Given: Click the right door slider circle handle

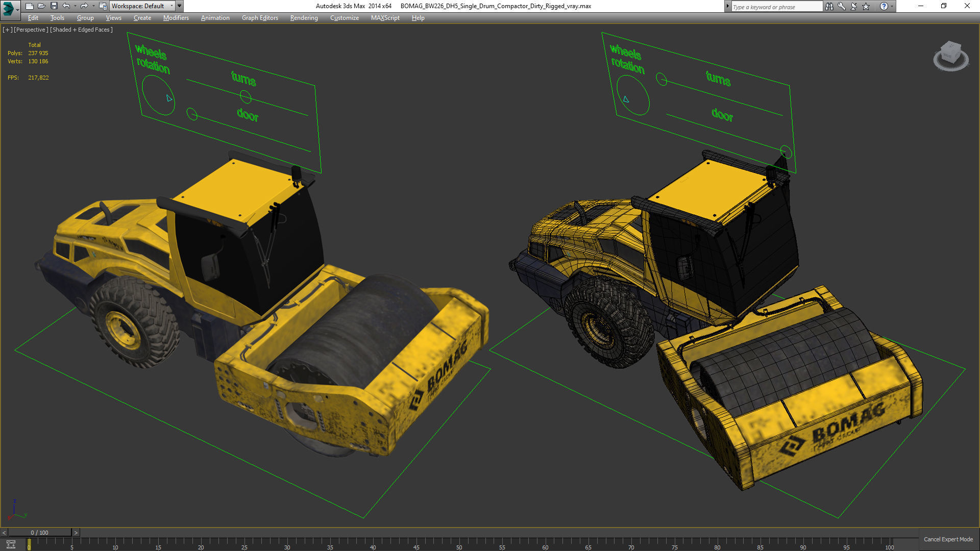Looking at the screenshot, I should [786, 152].
